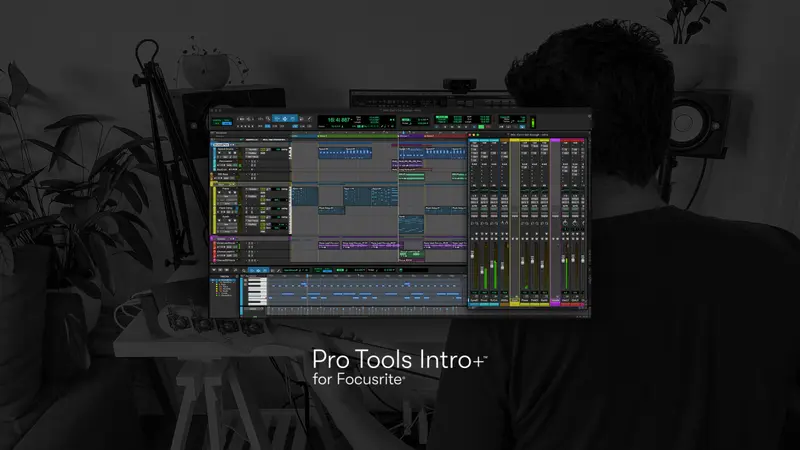Adjust third blue channel fader in Mix window

click(x=491, y=265)
